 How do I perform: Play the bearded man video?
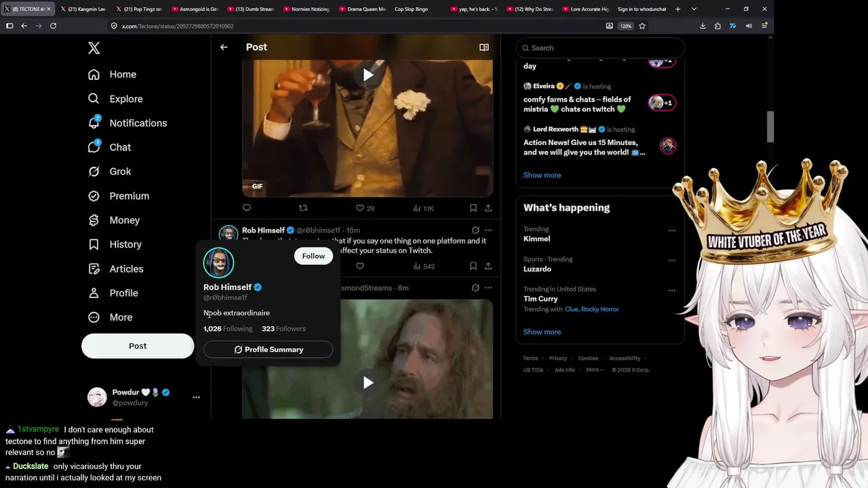pyautogui.click(x=368, y=383)
